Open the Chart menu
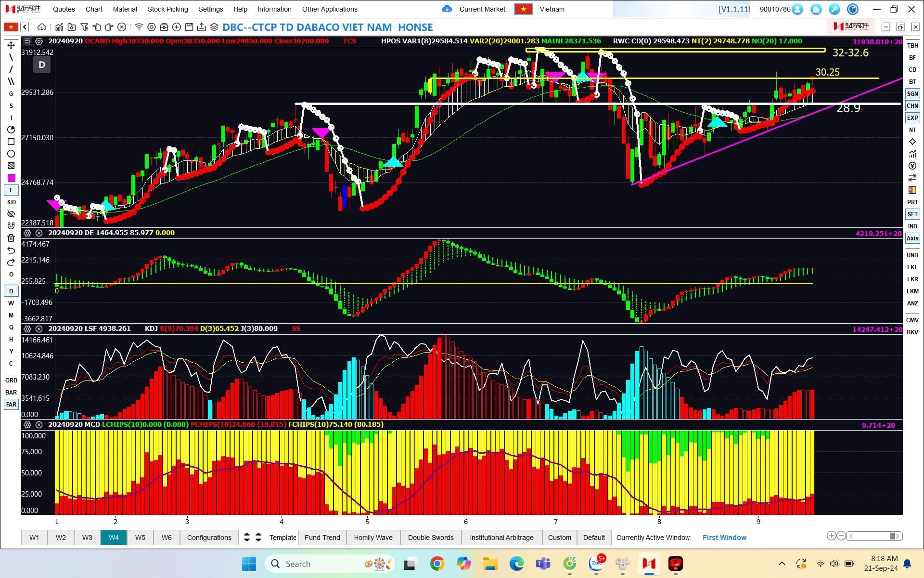924x578 pixels. pyautogui.click(x=94, y=9)
